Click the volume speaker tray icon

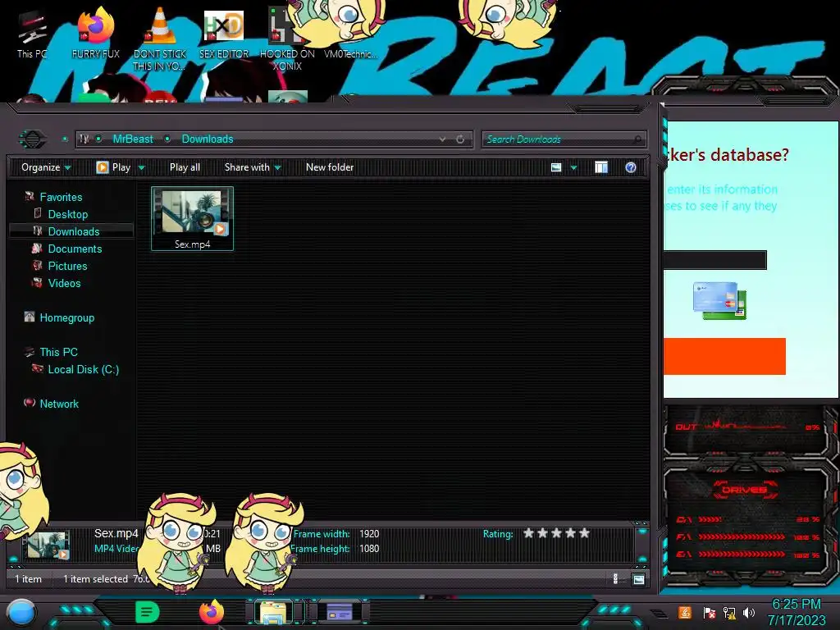coord(749,612)
